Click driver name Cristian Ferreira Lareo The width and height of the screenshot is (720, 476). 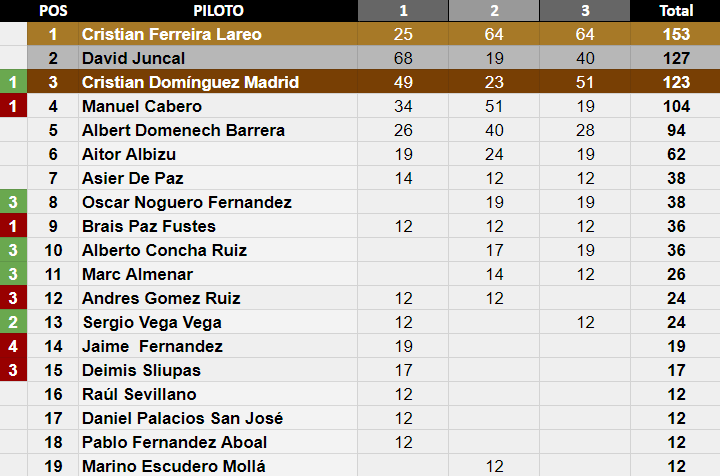[x=172, y=34]
